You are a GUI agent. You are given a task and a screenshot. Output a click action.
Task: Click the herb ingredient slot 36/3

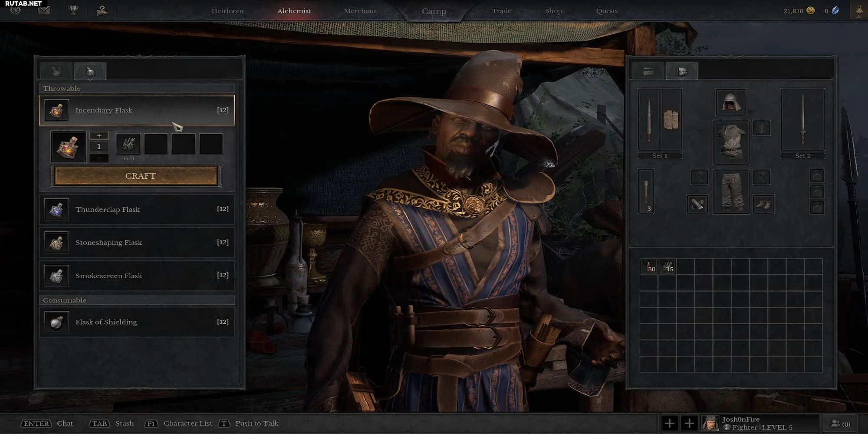(x=128, y=144)
